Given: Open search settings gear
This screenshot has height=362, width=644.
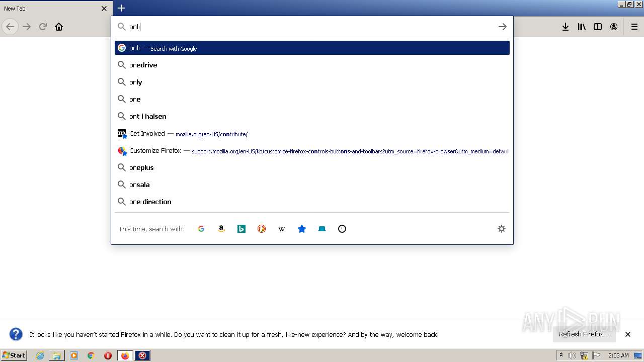Looking at the screenshot, I should (502, 229).
